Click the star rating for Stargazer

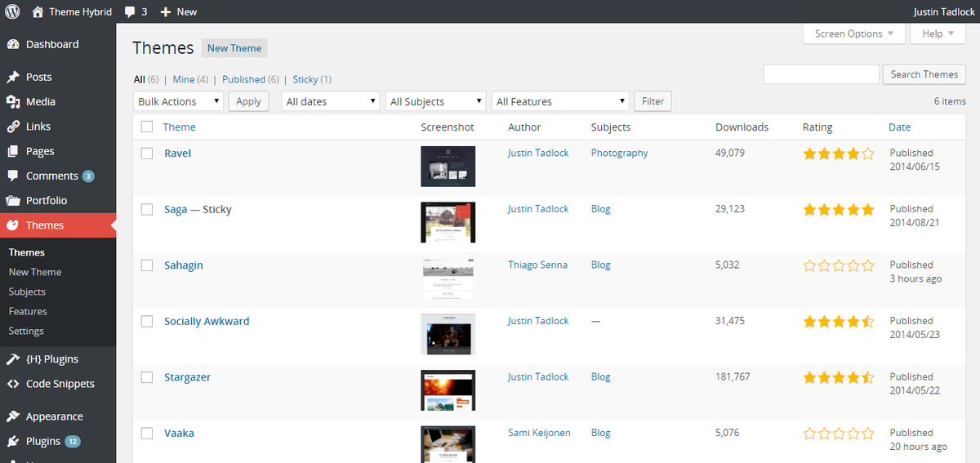[x=839, y=377]
